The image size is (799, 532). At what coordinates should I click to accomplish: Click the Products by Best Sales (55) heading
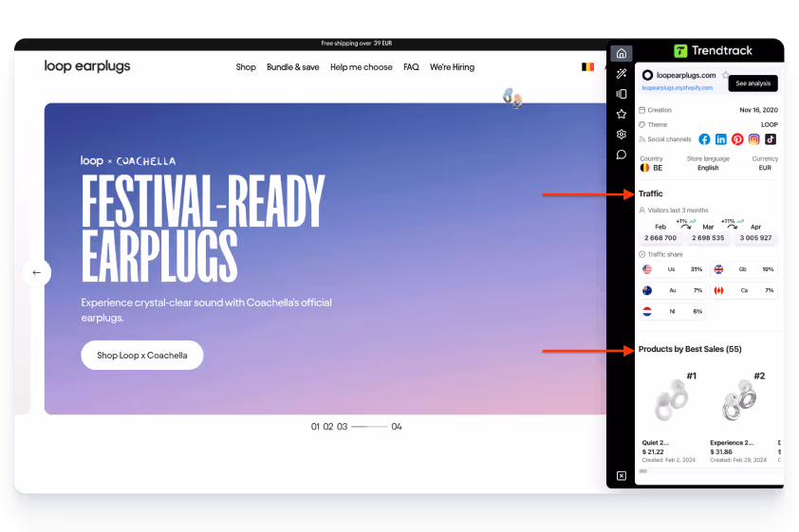690,349
